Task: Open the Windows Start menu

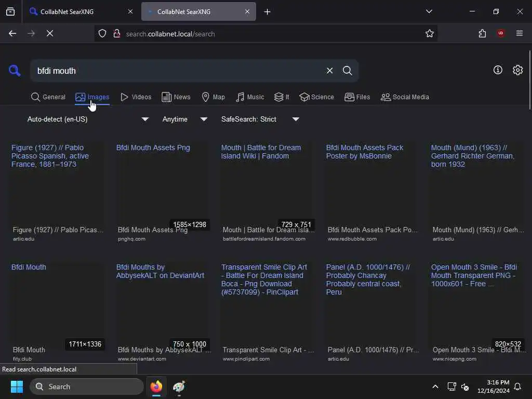Action: click(17, 387)
